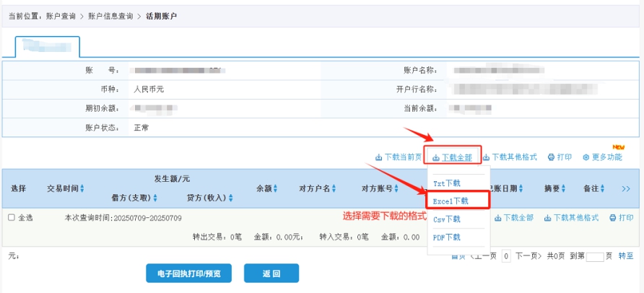Click the 转出交易:0笔 summary text
The width and height of the screenshot is (644, 293).
tap(217, 237)
